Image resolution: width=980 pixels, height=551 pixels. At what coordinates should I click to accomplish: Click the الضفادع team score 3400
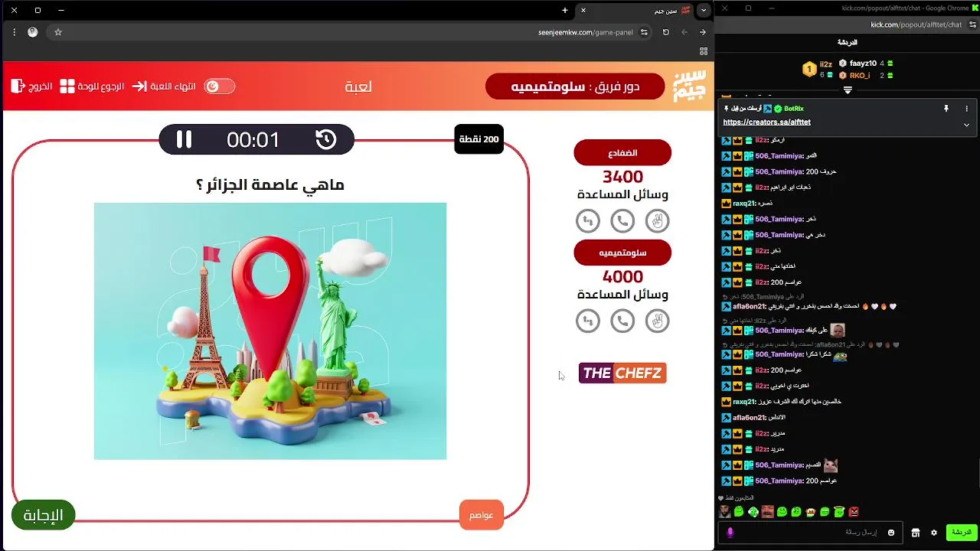(x=622, y=178)
